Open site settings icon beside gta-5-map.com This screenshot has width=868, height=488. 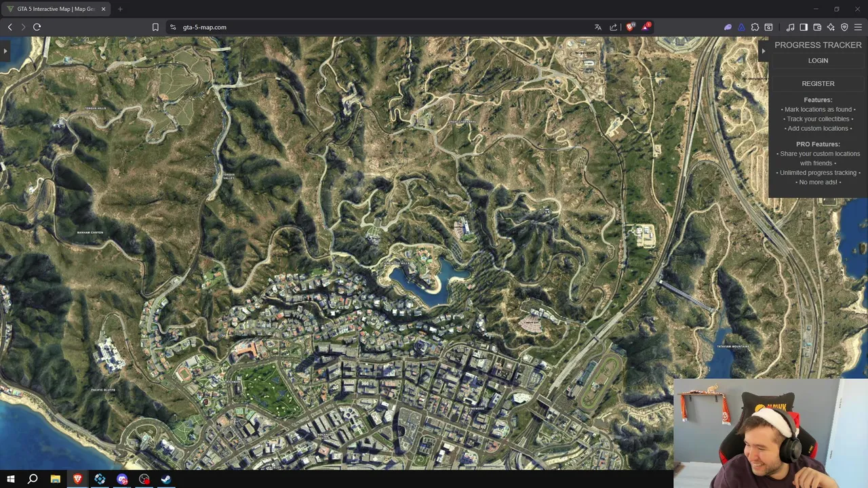tap(173, 27)
